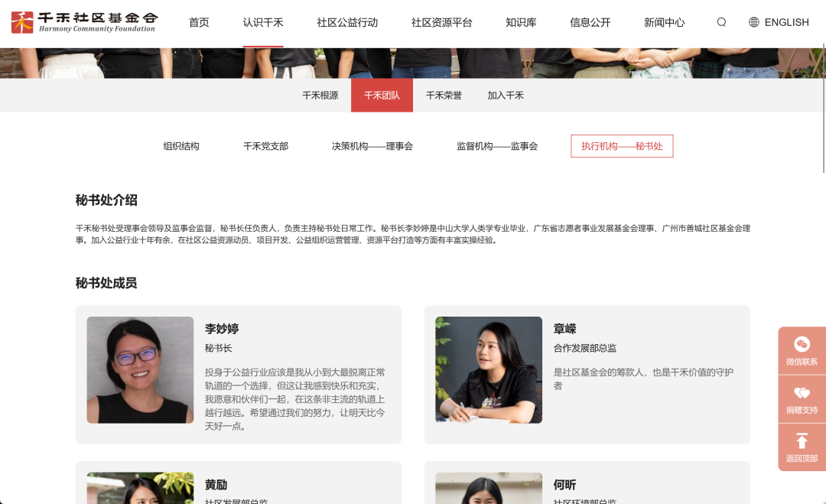Open the 认识千禾 menu item
This screenshot has width=826, height=504.
(x=263, y=22)
